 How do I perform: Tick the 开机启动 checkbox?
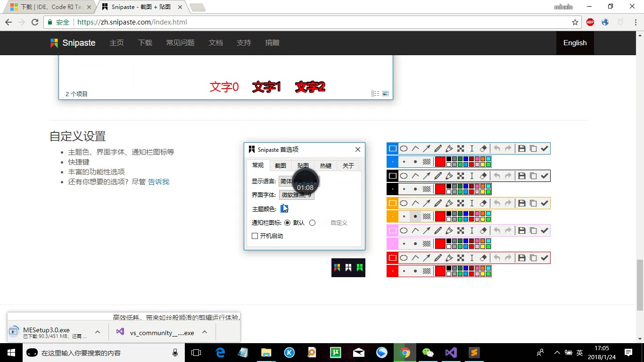click(x=255, y=236)
